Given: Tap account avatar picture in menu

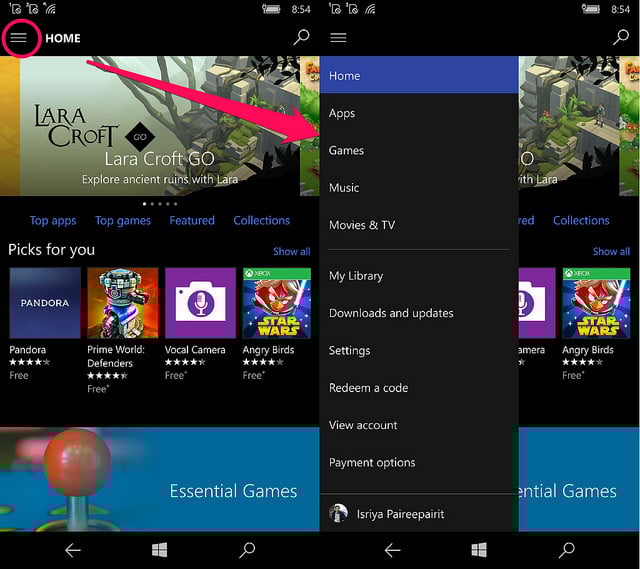Looking at the screenshot, I should pos(338,513).
